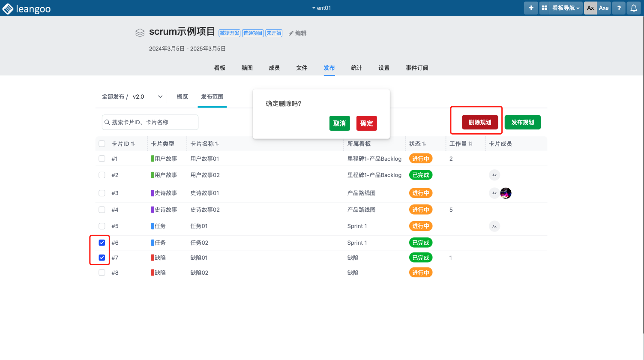
Task: Uncheck the checkbox for card #6
Action: coord(102,243)
